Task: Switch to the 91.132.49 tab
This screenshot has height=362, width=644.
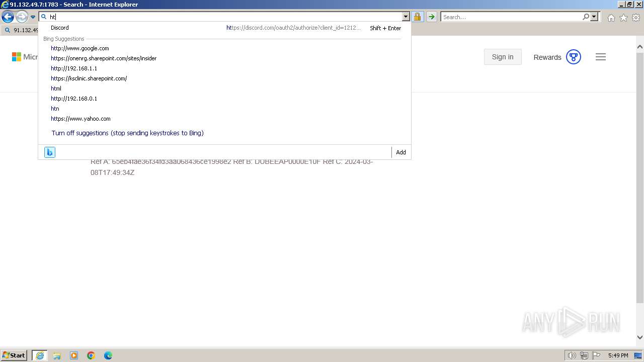Action: 20,30
